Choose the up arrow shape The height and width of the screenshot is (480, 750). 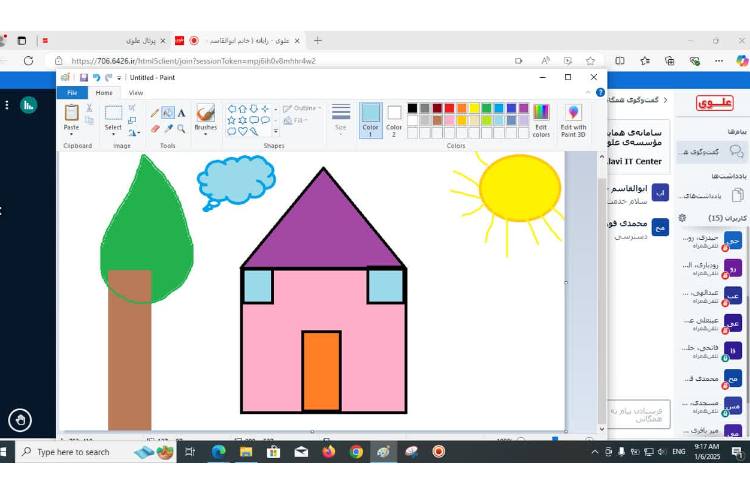[x=243, y=109]
